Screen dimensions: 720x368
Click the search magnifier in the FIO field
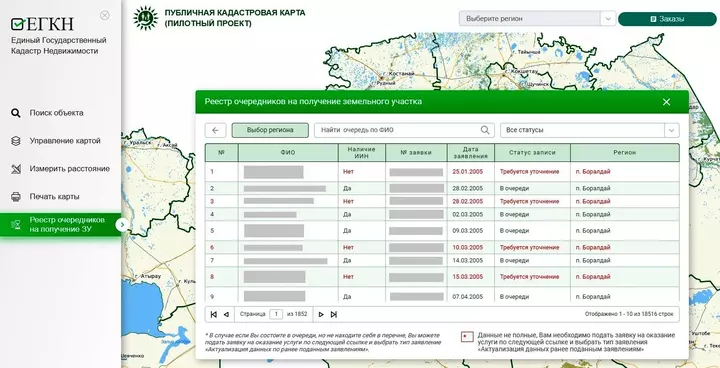[485, 130]
